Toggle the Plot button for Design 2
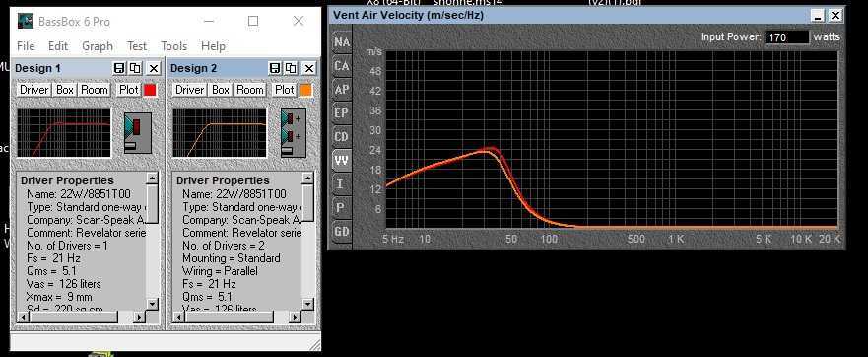868x357 pixels. click(x=285, y=90)
